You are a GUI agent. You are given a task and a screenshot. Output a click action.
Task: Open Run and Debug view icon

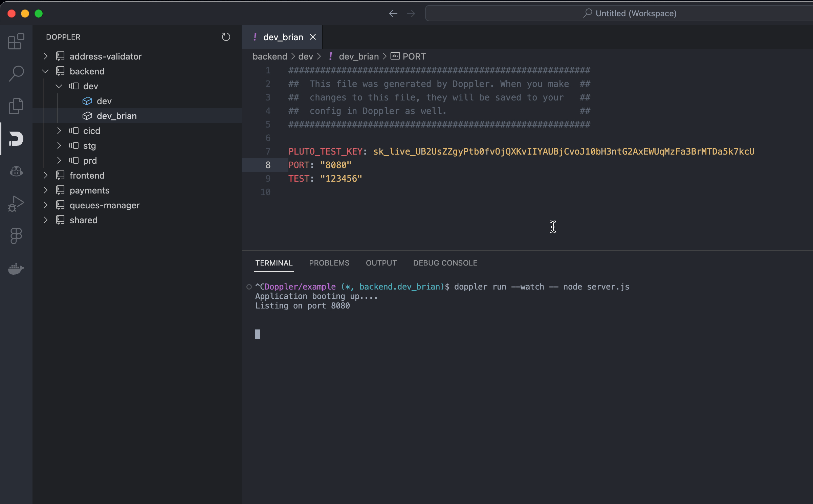click(x=16, y=204)
